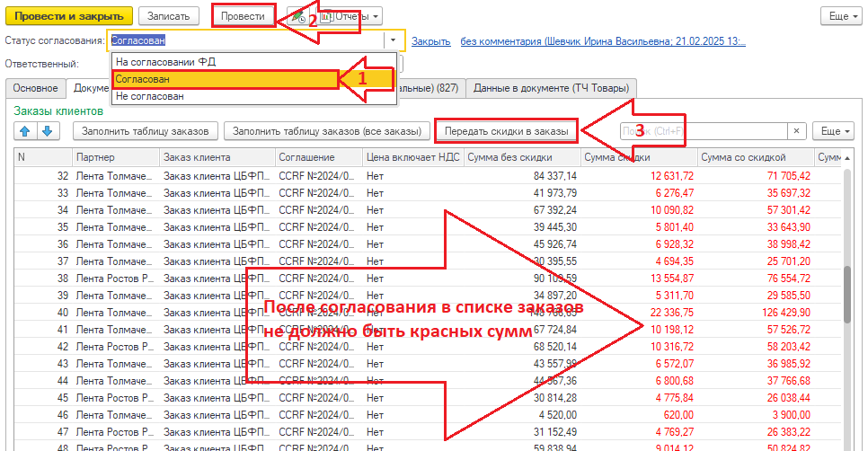Click the move row down arrow
Viewport: 868px width, 451px height.
[x=46, y=131]
